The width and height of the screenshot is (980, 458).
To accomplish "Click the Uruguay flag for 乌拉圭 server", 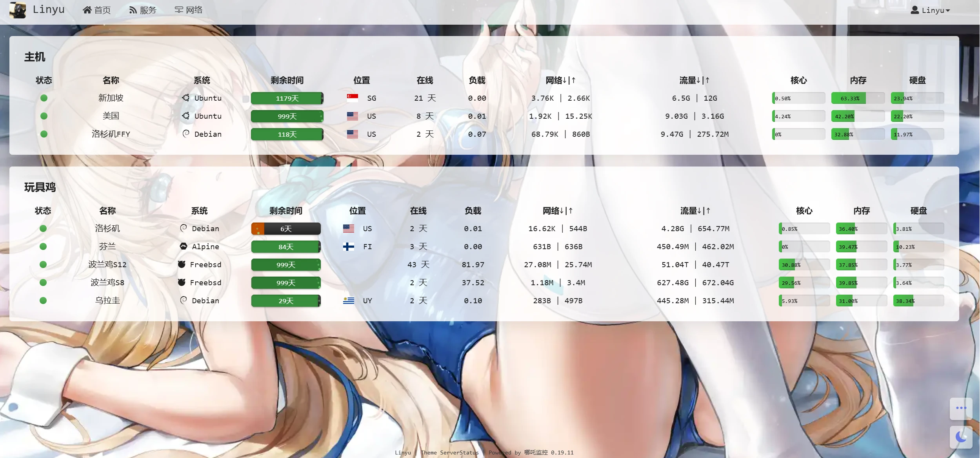I will pyautogui.click(x=348, y=301).
